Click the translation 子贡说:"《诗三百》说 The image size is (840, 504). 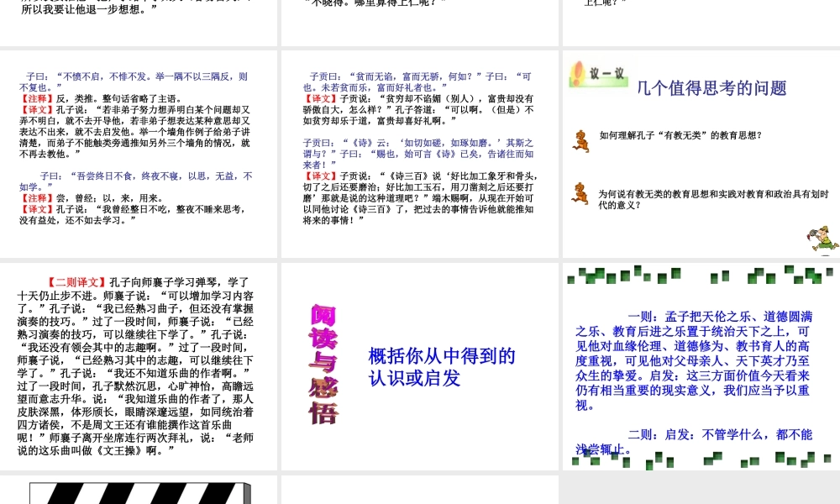pyautogui.click(x=421, y=198)
